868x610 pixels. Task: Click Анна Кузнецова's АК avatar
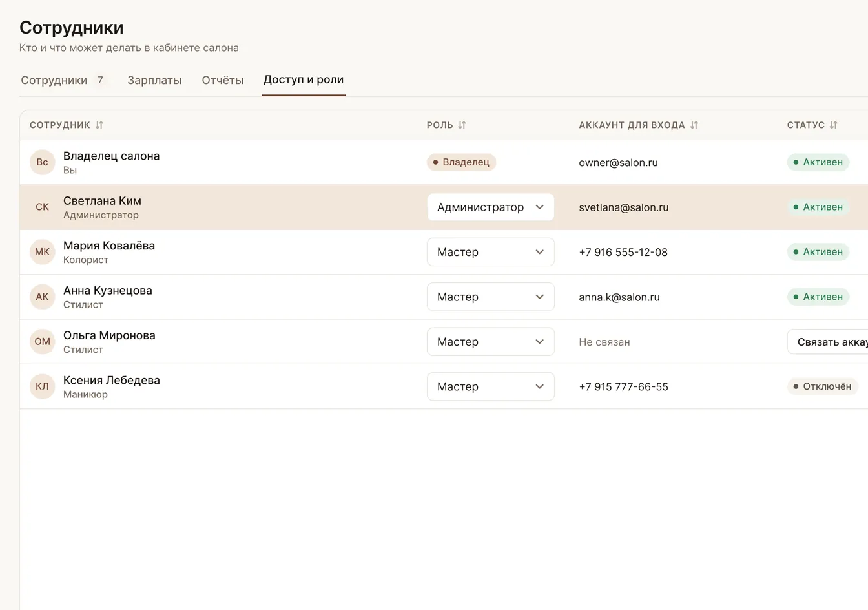(x=43, y=297)
